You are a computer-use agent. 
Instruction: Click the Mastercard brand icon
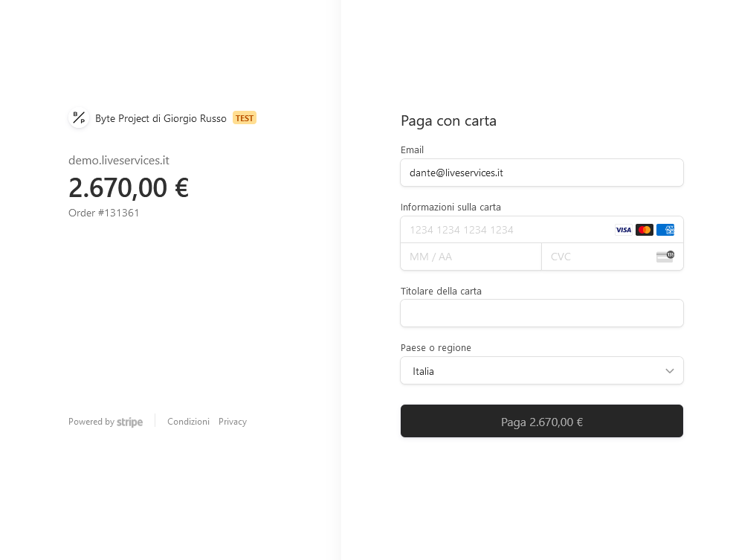(645, 230)
